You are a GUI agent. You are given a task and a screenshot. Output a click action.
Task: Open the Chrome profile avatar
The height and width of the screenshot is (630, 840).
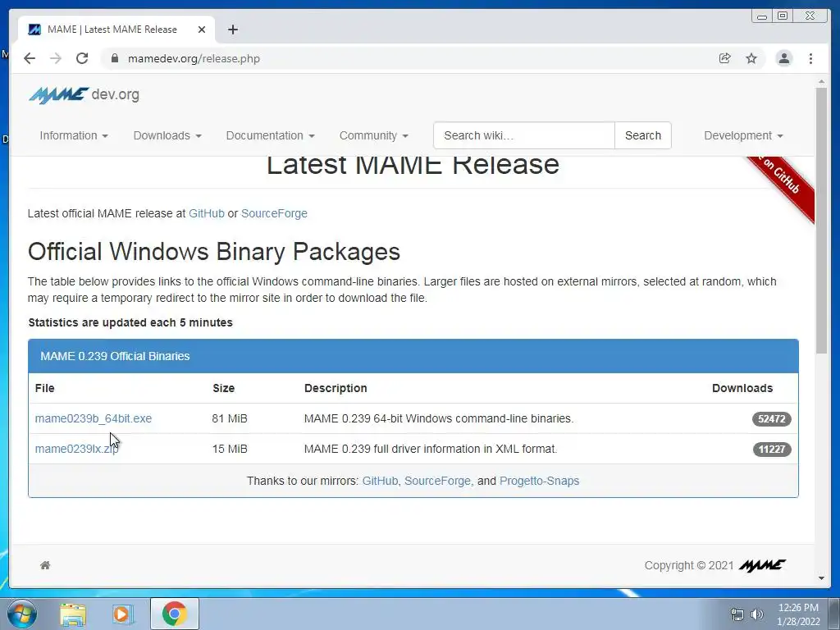coord(783,58)
